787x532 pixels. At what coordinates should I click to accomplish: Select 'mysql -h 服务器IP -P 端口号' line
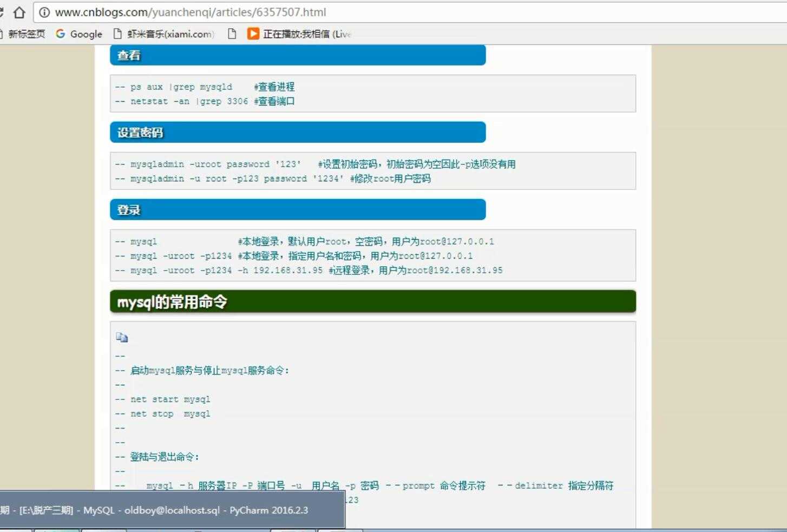click(x=364, y=485)
